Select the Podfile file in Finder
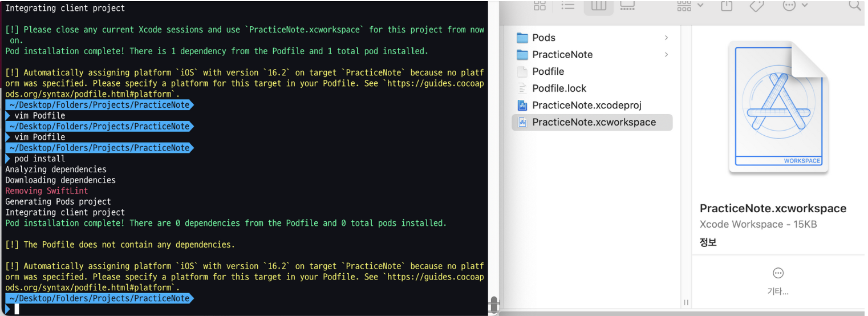The width and height of the screenshot is (868, 316). tap(592, 71)
